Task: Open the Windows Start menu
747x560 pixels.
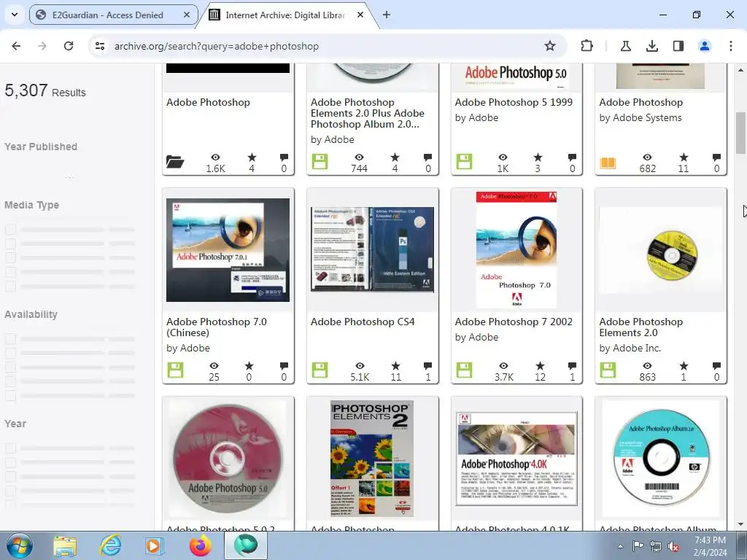Action: point(19,545)
